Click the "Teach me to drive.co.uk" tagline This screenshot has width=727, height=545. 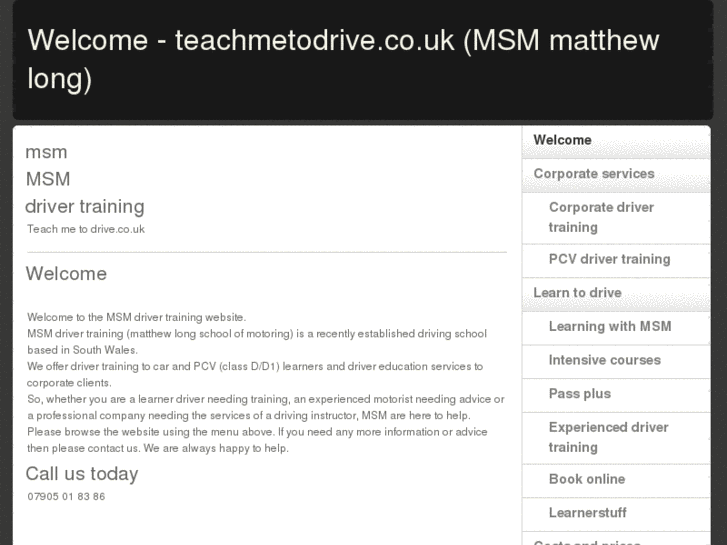pyautogui.click(x=86, y=229)
